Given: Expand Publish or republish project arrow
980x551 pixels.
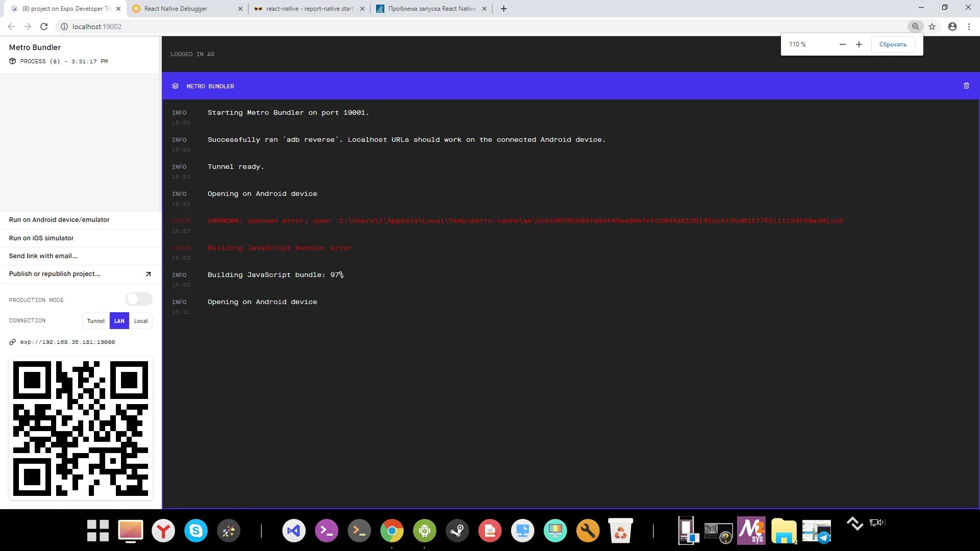Looking at the screenshot, I should [148, 274].
